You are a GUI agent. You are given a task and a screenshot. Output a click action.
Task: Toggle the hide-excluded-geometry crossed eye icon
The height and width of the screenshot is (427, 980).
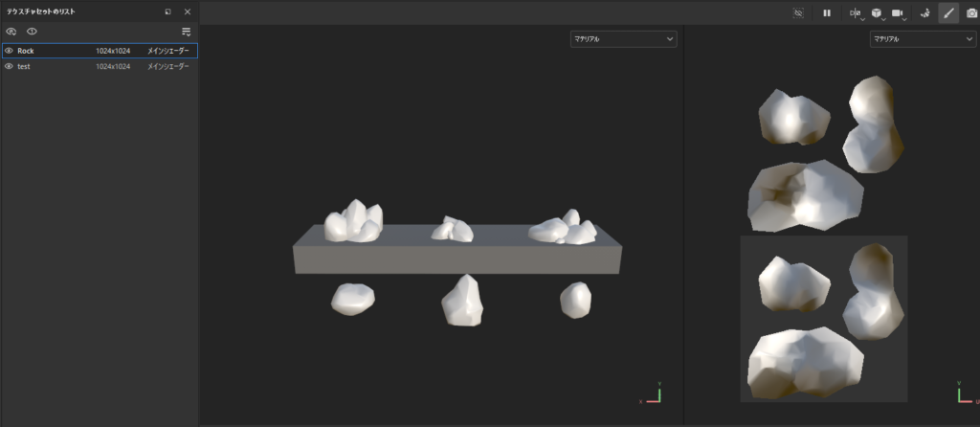(799, 13)
